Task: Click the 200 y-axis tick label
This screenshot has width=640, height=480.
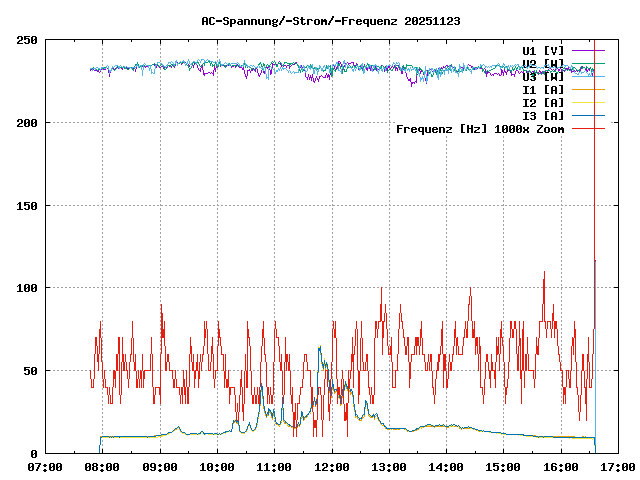Action: click(27, 123)
